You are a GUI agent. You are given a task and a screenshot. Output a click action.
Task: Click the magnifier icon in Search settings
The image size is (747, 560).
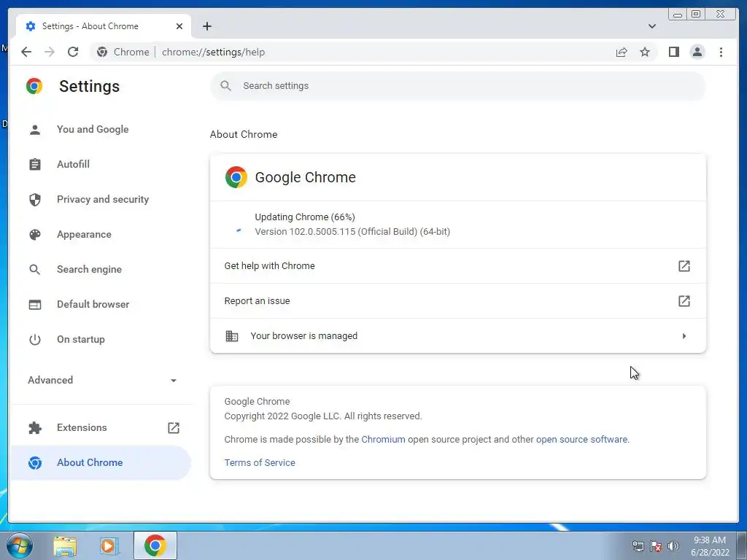(226, 86)
